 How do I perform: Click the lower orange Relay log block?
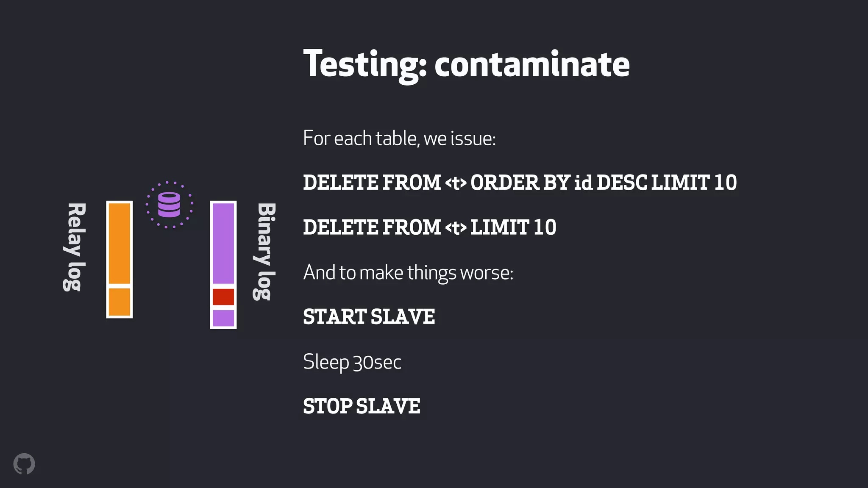tap(120, 302)
